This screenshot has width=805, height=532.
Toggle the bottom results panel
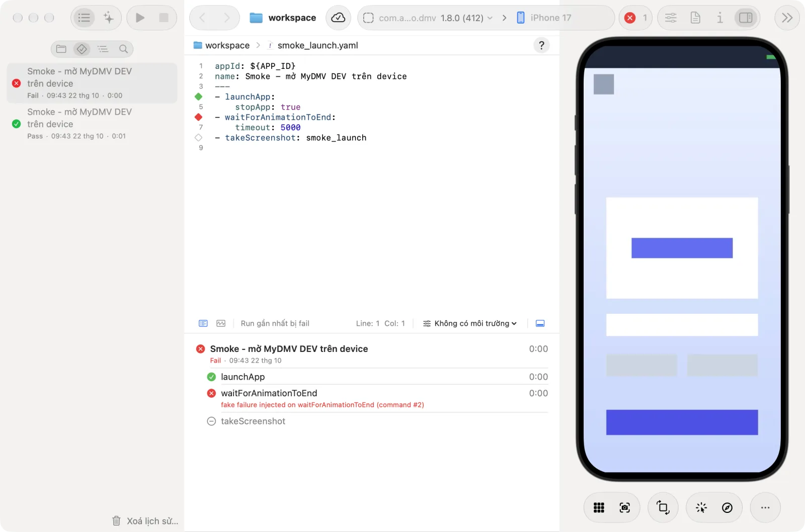click(x=540, y=323)
